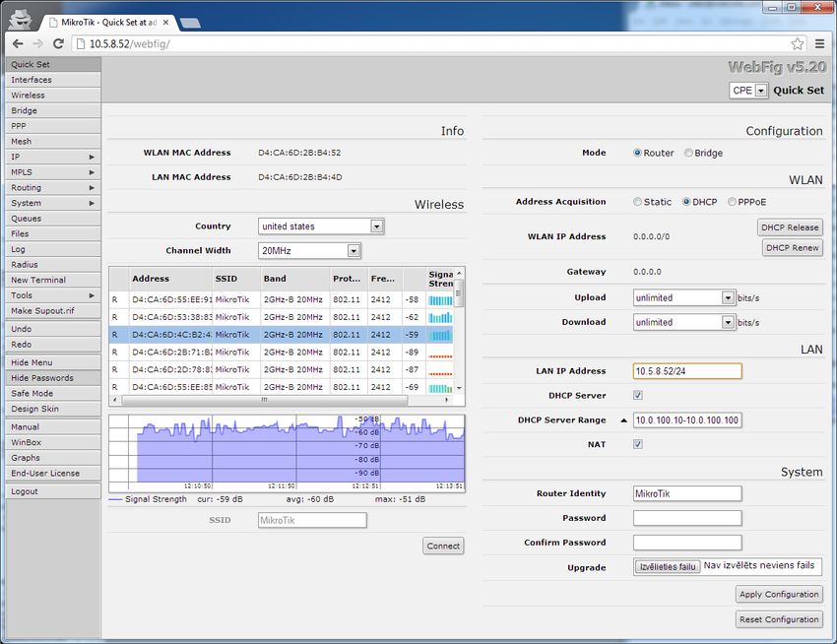The width and height of the screenshot is (837, 644).
Task: Click Safe Mode in sidebar
Action: click(53, 394)
